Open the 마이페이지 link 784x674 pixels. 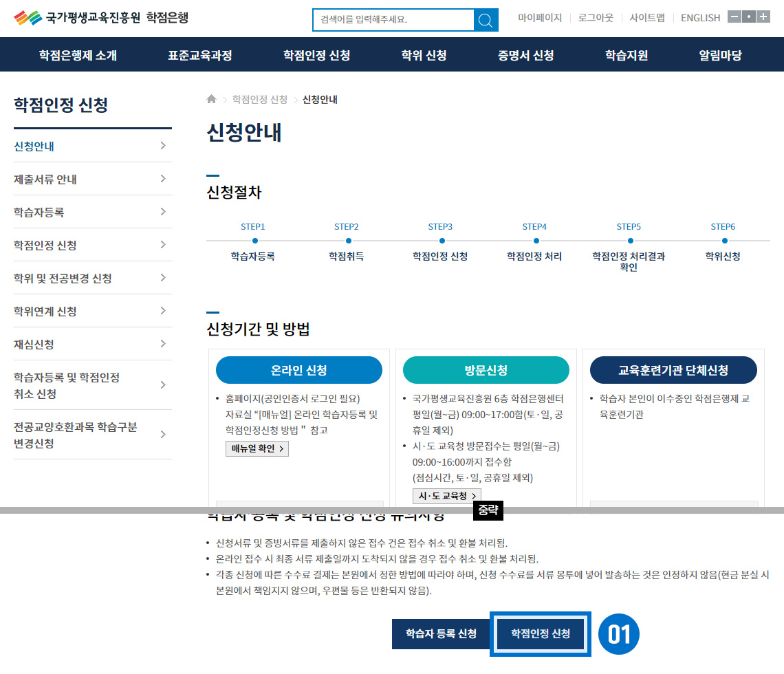click(540, 18)
